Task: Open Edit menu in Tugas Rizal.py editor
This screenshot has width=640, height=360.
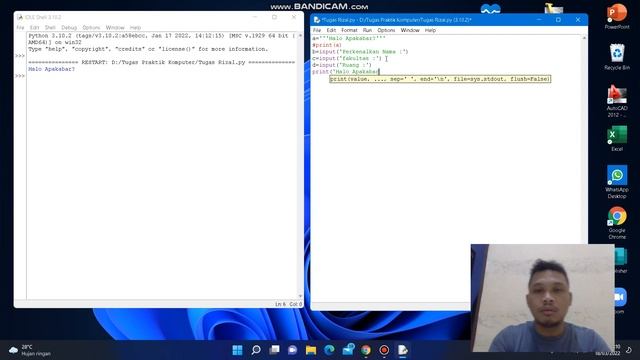Action: pos(331,30)
